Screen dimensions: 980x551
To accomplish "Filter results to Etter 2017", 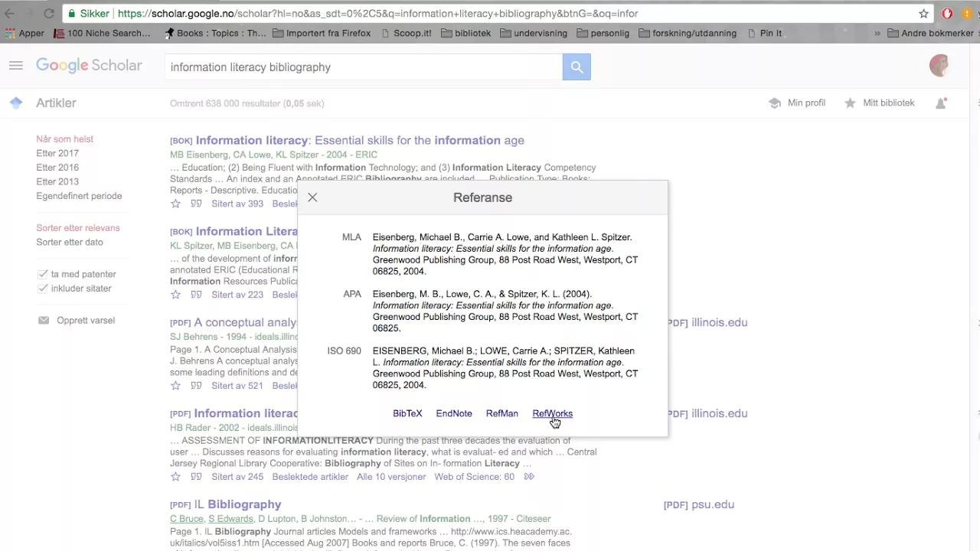I will (x=57, y=153).
